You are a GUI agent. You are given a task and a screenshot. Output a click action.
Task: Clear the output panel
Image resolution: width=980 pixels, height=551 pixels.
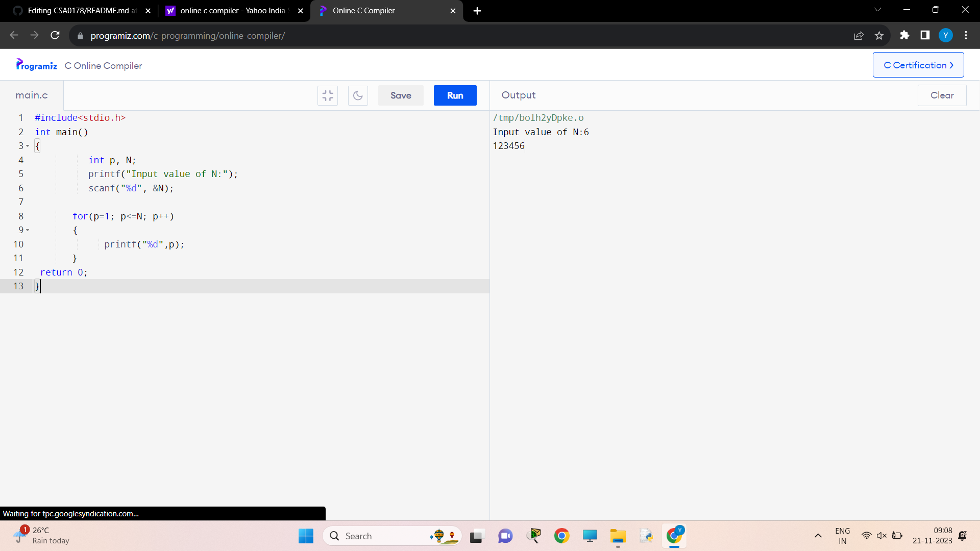tap(942, 95)
